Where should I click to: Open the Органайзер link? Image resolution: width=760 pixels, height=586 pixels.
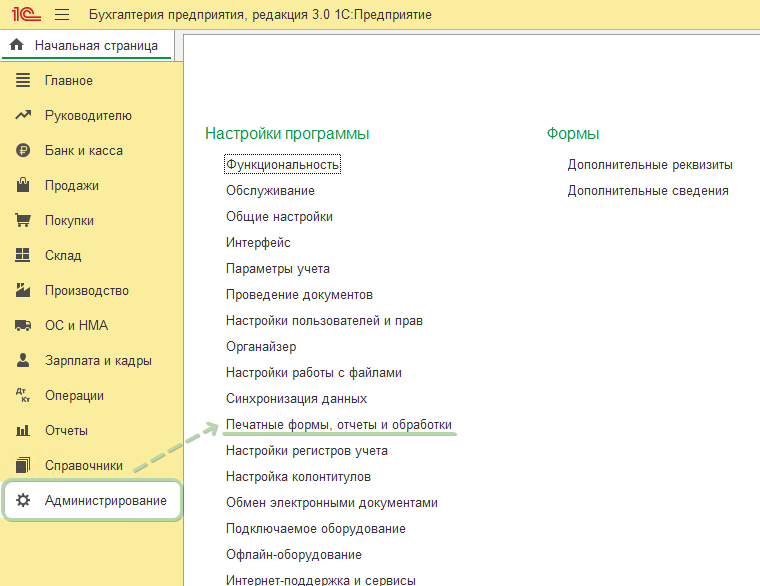[261, 347]
